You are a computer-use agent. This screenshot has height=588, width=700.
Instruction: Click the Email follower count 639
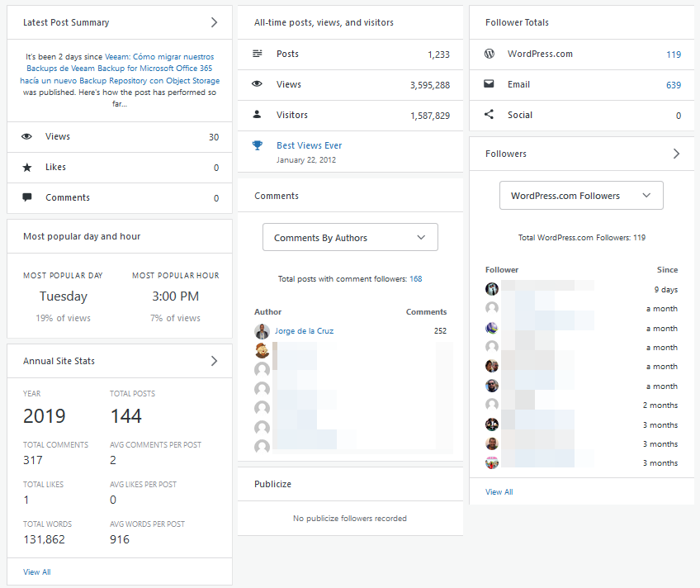(674, 85)
